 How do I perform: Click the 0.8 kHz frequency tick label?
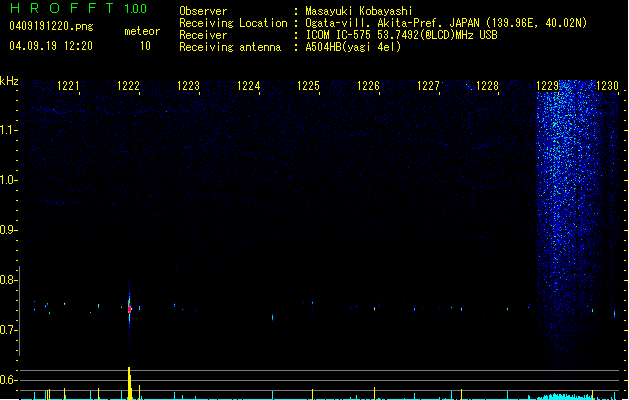[7, 280]
